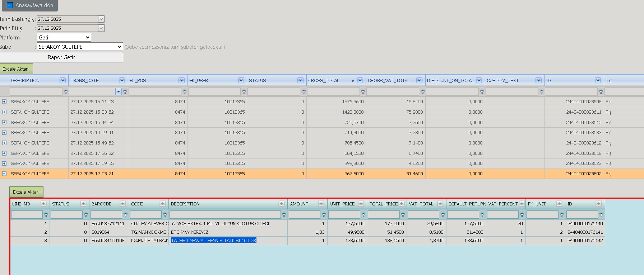The width and height of the screenshot is (644, 275).
Task: Click the CODE column filter input field
Action: click(146, 215)
